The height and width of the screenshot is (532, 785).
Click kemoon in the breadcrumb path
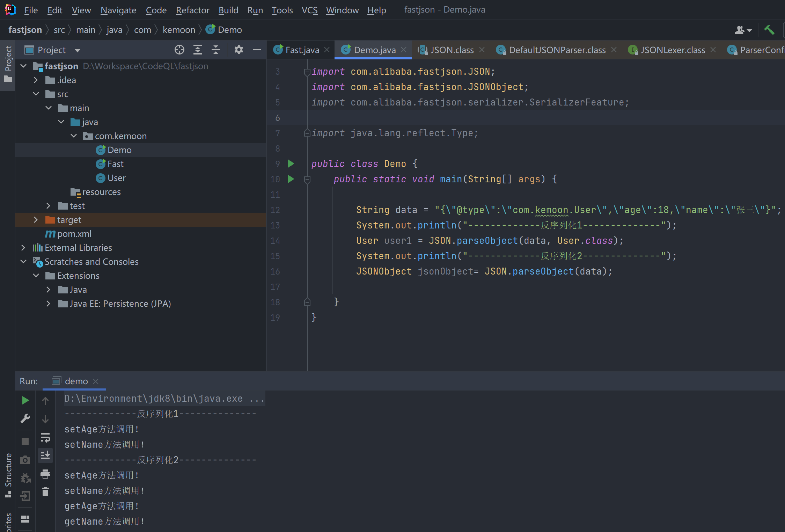point(179,30)
